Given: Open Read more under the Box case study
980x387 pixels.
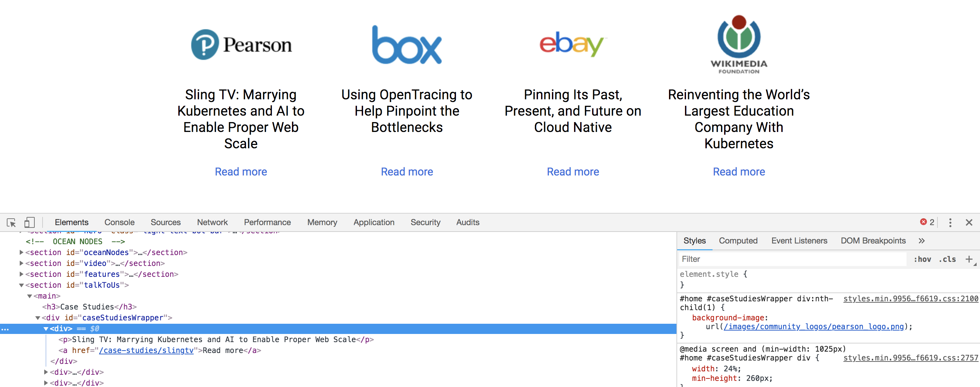Looking at the screenshot, I should 407,172.
